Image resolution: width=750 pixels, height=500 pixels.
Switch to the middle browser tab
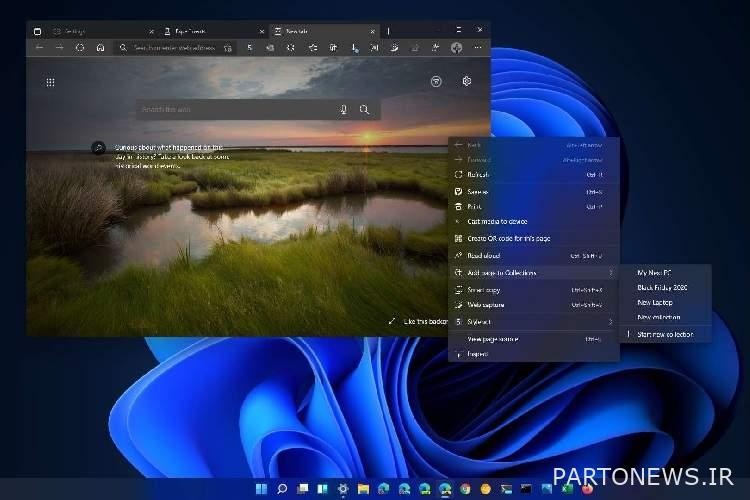click(214, 32)
